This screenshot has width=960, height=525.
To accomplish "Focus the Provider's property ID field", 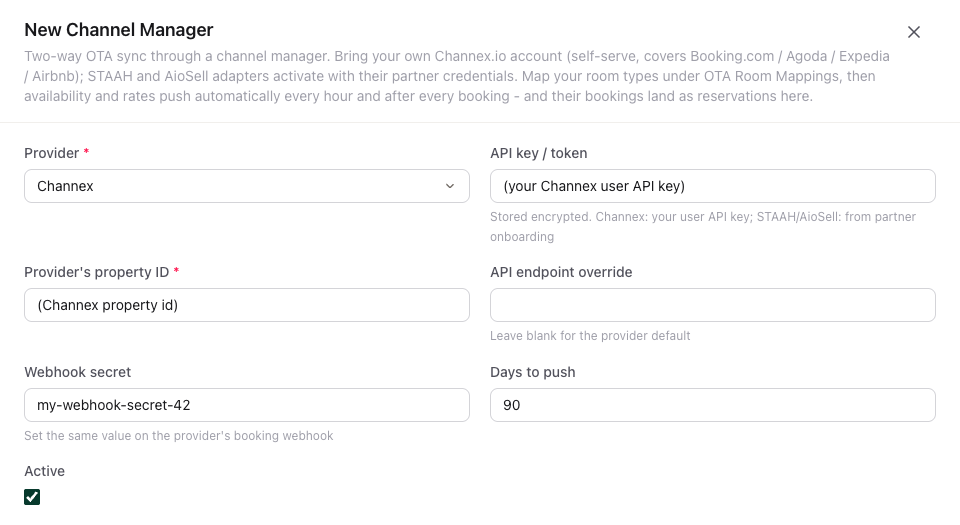I will (247, 305).
